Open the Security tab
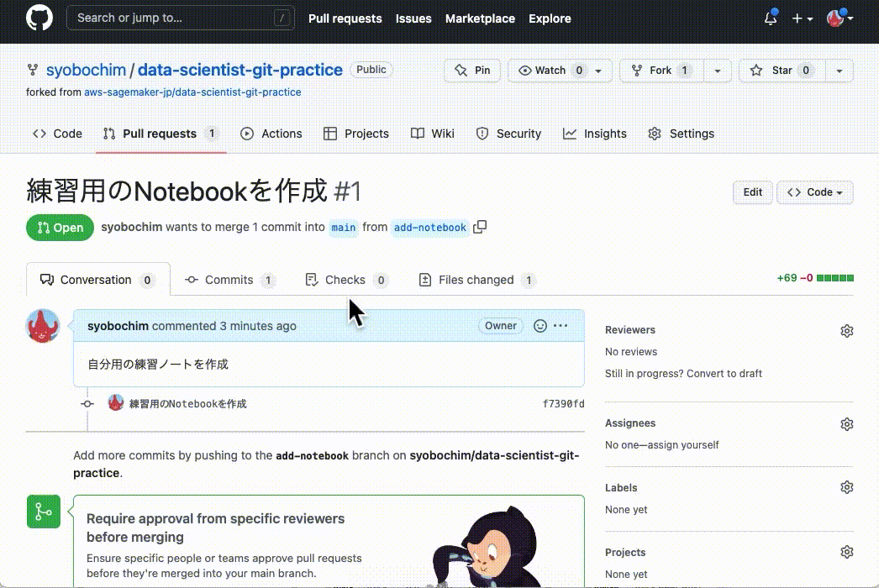Viewport: 879px width, 588px height. [508, 134]
